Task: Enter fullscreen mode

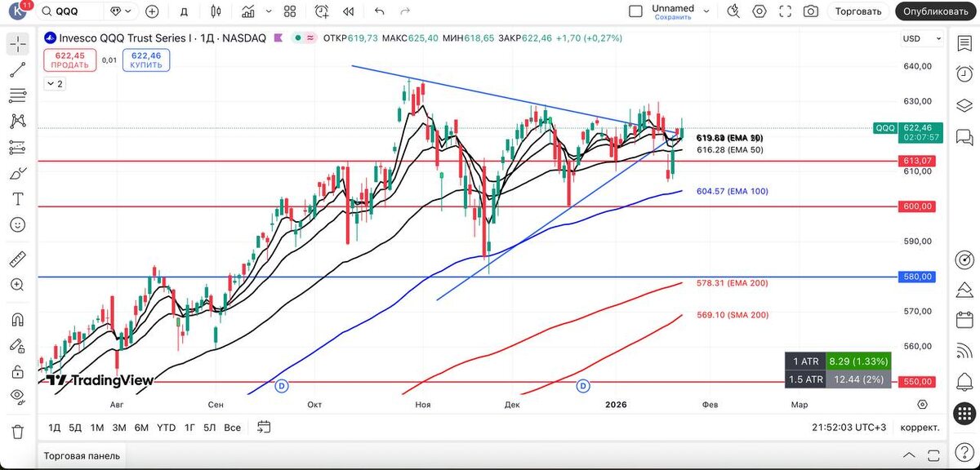Action: 785,11
